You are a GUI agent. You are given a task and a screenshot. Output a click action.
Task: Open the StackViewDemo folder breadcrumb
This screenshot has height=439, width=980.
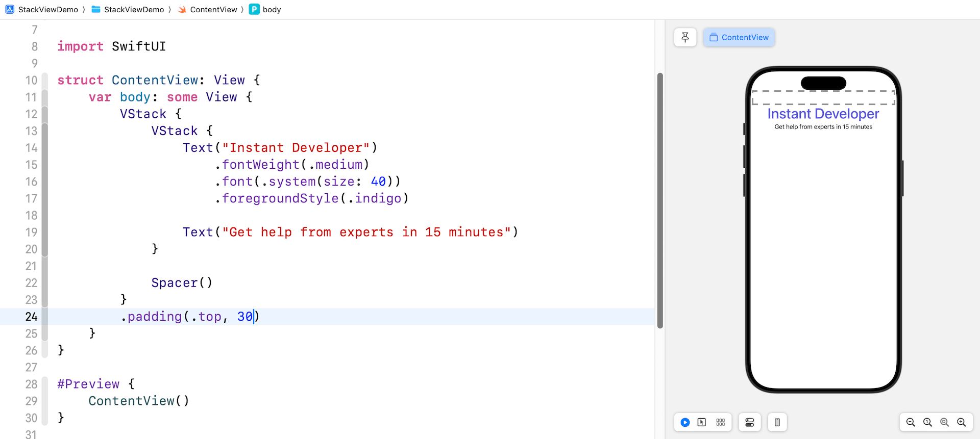click(134, 10)
